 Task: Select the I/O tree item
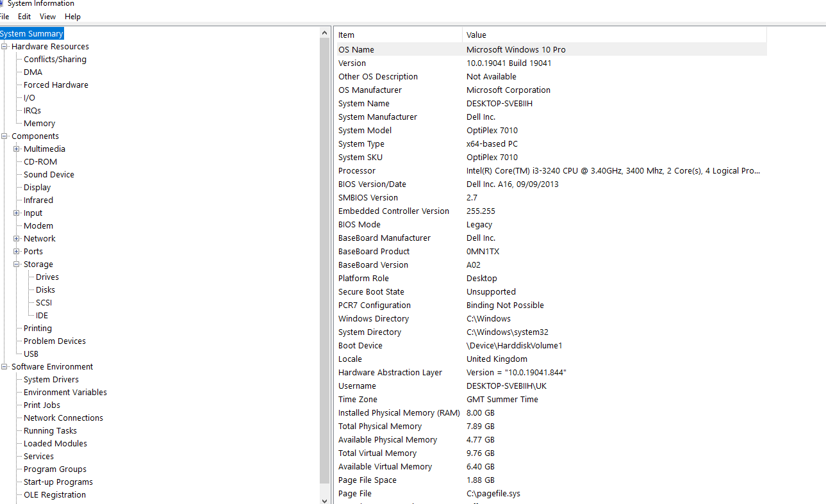(29, 98)
